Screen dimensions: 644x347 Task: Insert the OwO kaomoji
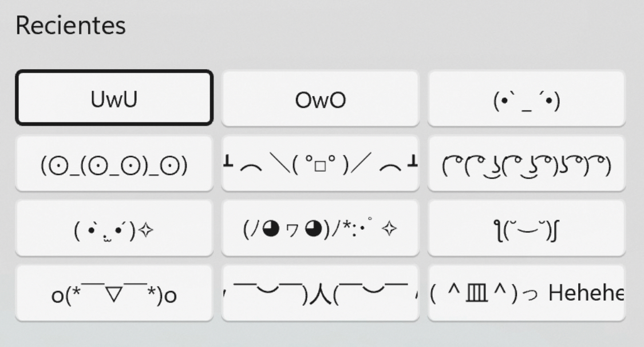tap(320, 98)
